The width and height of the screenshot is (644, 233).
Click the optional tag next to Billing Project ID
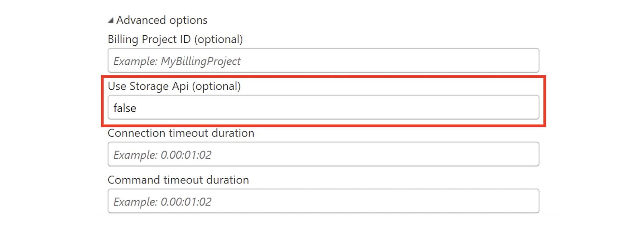[x=219, y=39]
